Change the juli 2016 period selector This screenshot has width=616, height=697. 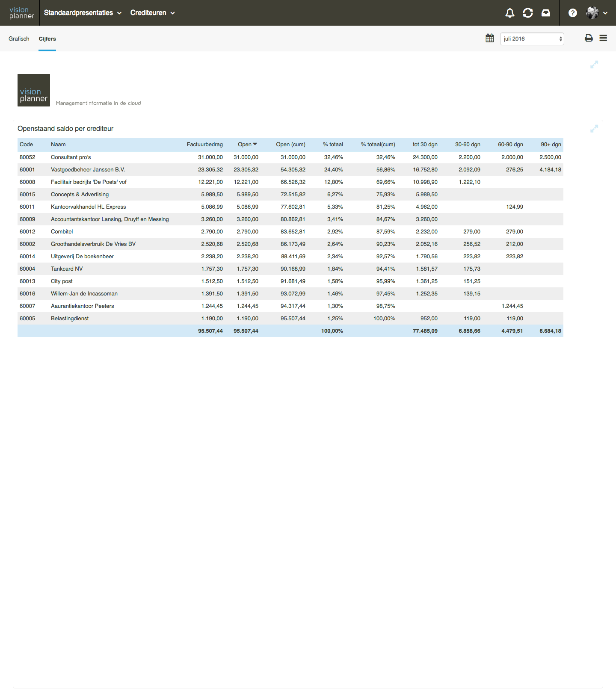click(532, 38)
